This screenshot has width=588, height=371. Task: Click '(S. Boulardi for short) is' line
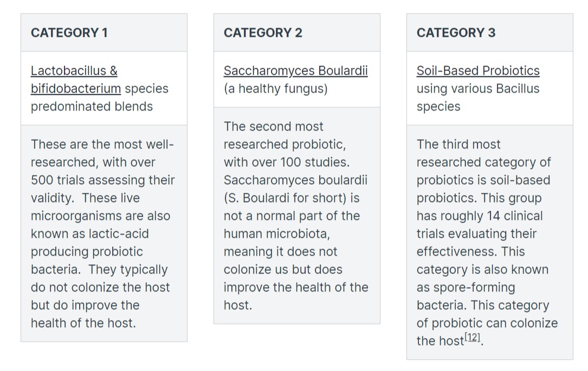pyautogui.click(x=292, y=198)
